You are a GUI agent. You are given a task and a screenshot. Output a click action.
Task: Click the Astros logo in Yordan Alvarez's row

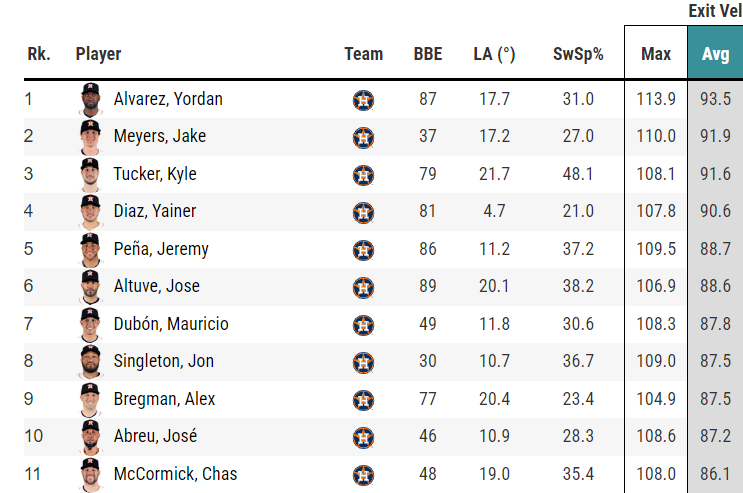point(363,100)
